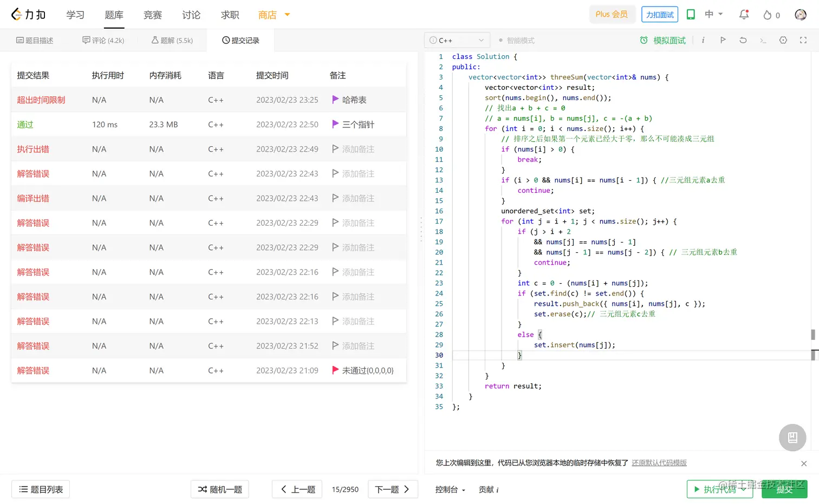The height and width of the screenshot is (504, 819).
Task: Switch to the 题解 (5.5k) tab
Action: (x=172, y=40)
